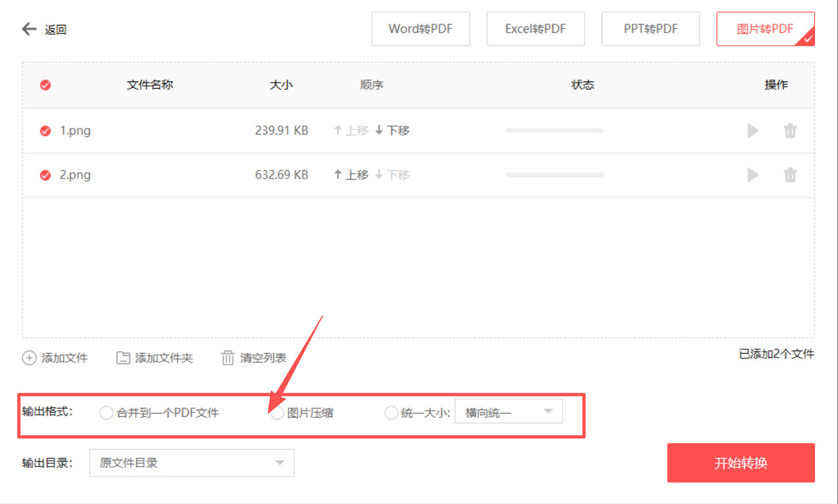Click 清空列表 text button
Screen dimensions: 838x504
pos(263,358)
